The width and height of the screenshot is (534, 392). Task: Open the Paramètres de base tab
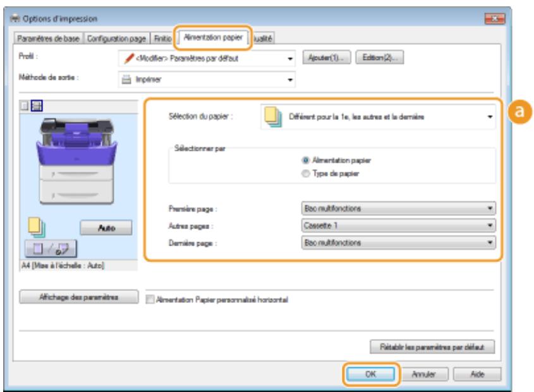48,39
